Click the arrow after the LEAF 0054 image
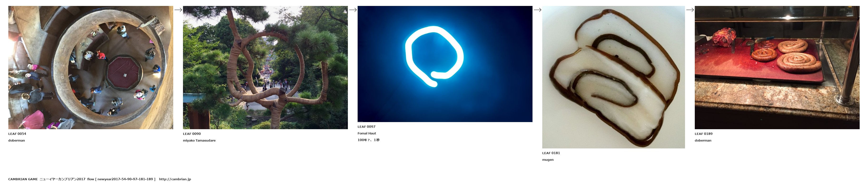The image size is (868, 185). pyautogui.click(x=178, y=10)
